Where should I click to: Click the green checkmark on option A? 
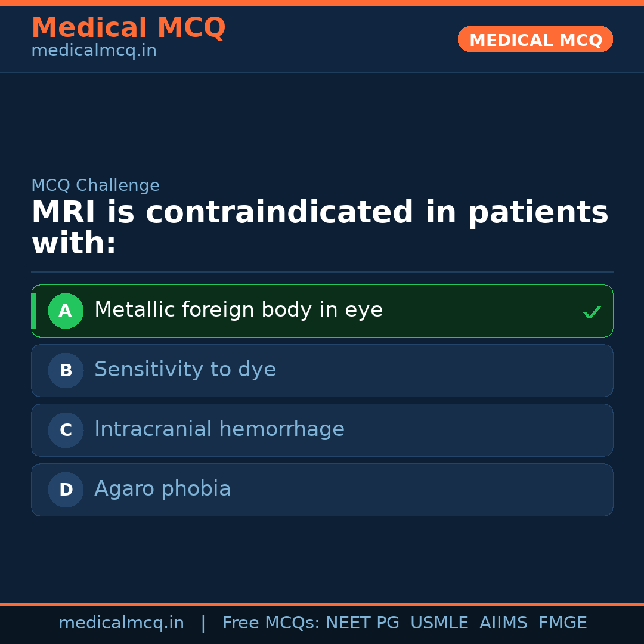(592, 312)
